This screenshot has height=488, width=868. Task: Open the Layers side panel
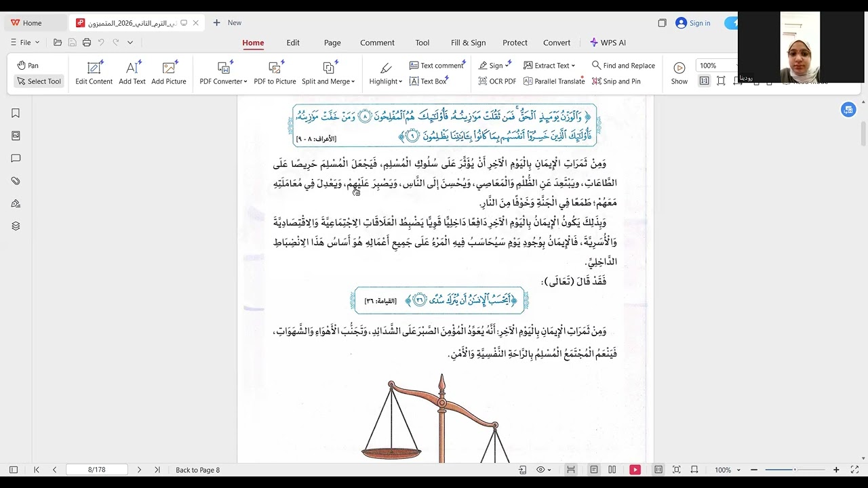point(16,226)
